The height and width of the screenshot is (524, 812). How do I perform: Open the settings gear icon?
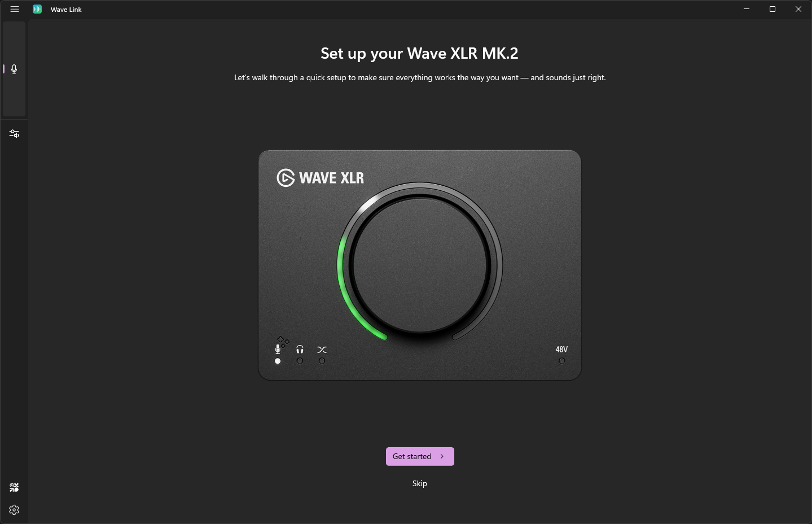pyautogui.click(x=14, y=510)
